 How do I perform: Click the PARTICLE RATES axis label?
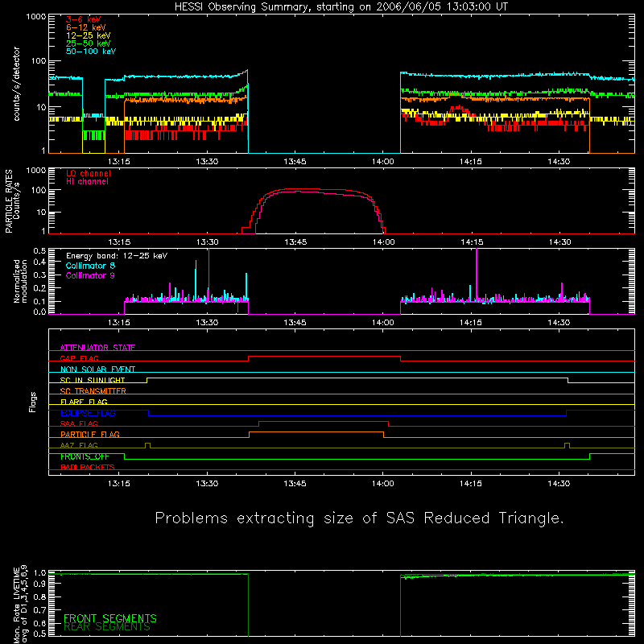click(x=13, y=201)
